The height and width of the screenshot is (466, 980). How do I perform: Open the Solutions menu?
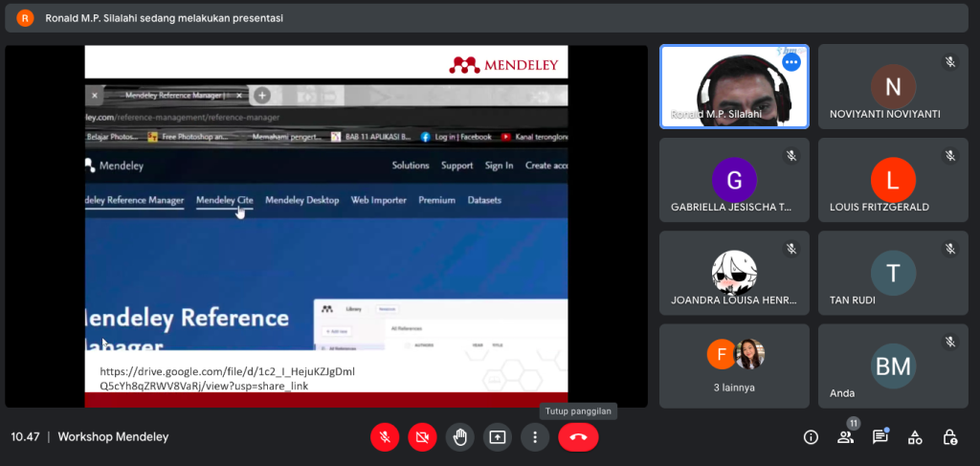coord(411,166)
